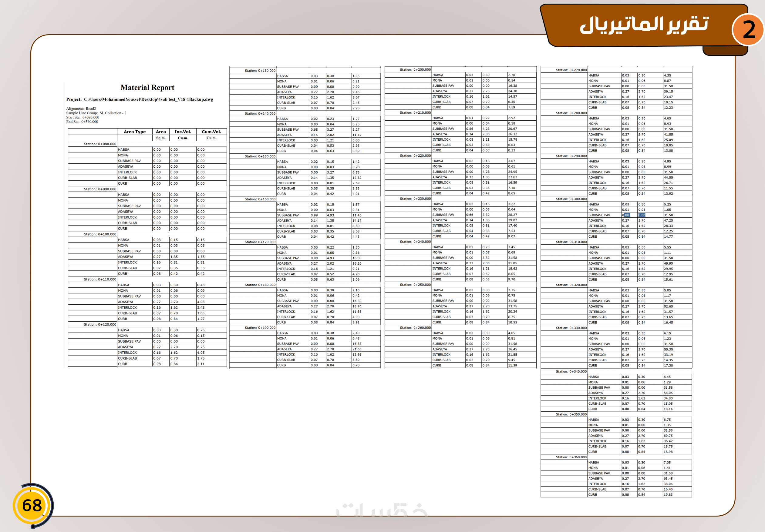Click the Cum.Vol. column header

(211, 132)
